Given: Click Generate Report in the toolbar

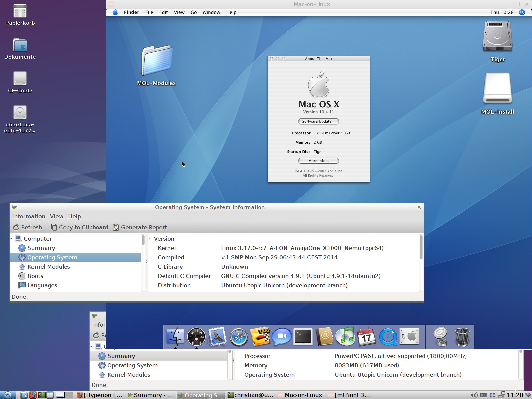Looking at the screenshot, I should pos(140,227).
